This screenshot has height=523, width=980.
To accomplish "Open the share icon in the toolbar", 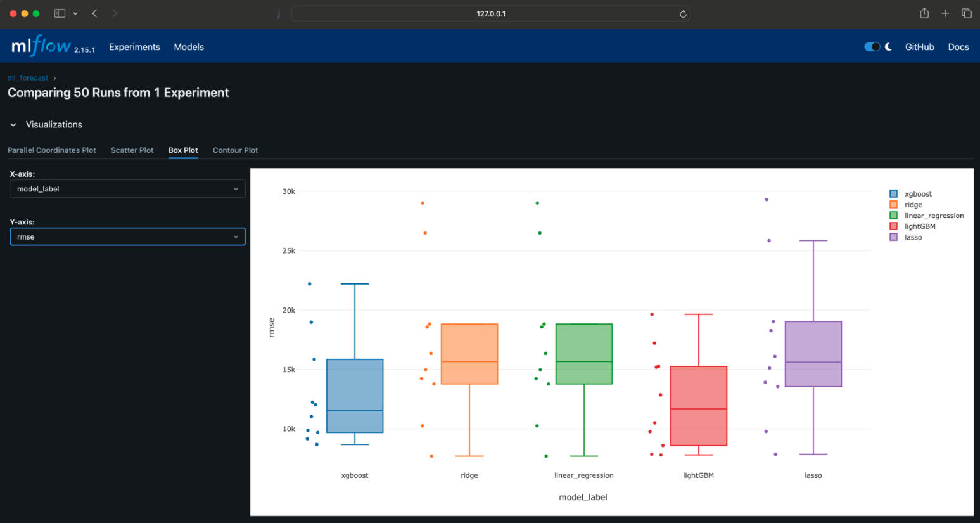I will pos(924,13).
